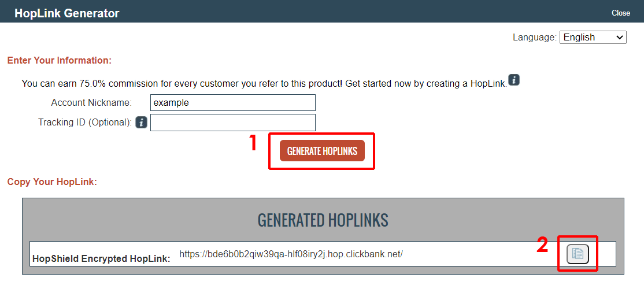Click the Language label
This screenshot has width=644, height=296.
click(535, 38)
